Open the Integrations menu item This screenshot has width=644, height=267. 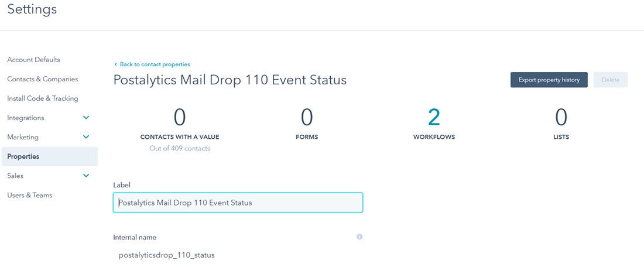tap(25, 118)
